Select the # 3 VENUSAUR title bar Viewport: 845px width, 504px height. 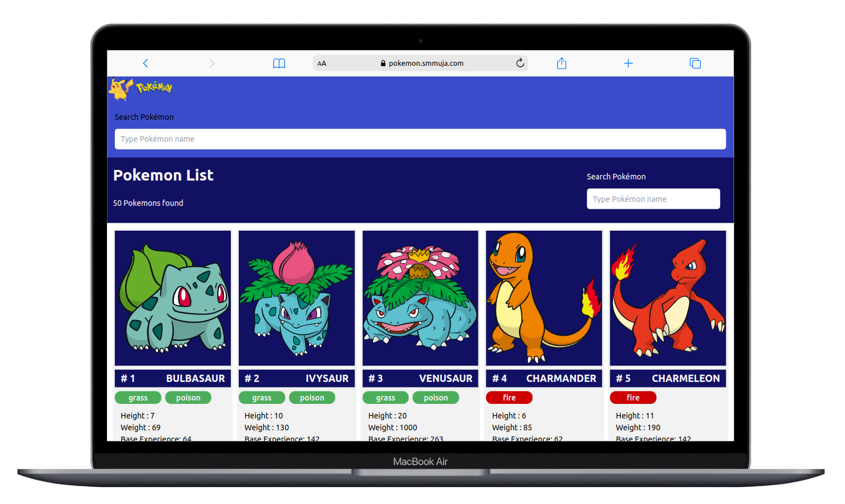click(421, 379)
